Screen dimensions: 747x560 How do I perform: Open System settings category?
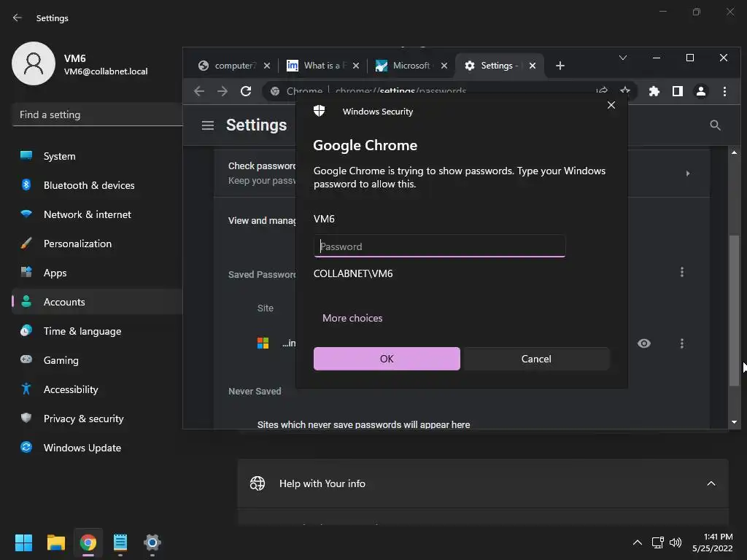point(97,156)
